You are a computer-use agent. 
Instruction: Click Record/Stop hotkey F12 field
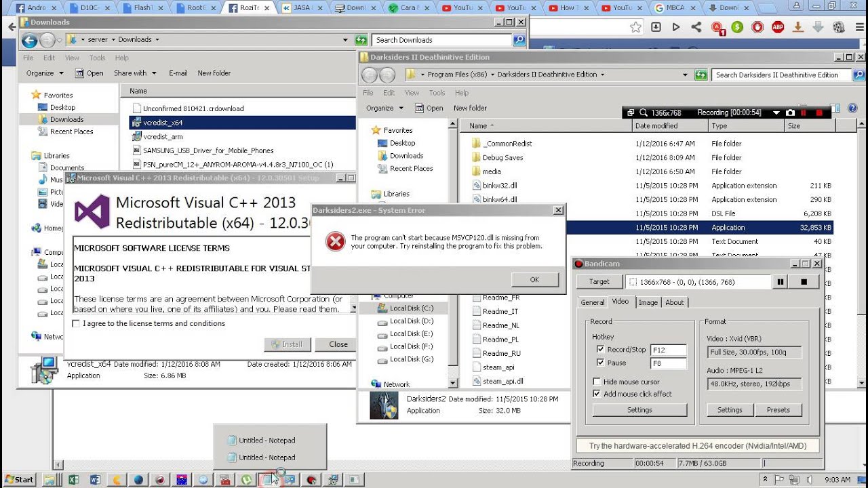pos(668,350)
